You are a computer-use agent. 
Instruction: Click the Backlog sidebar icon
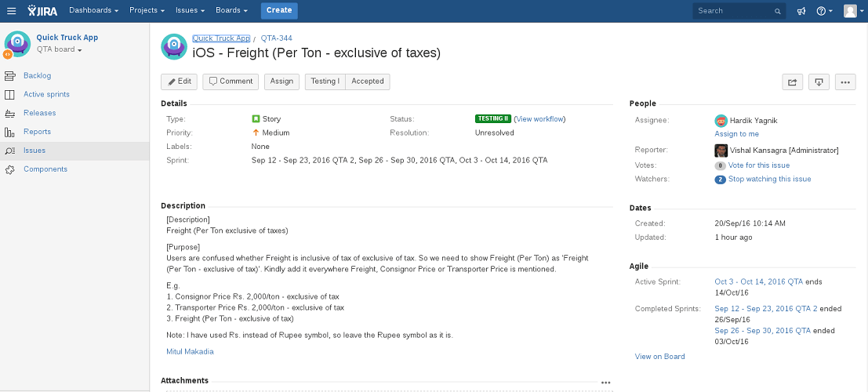pyautogui.click(x=9, y=76)
